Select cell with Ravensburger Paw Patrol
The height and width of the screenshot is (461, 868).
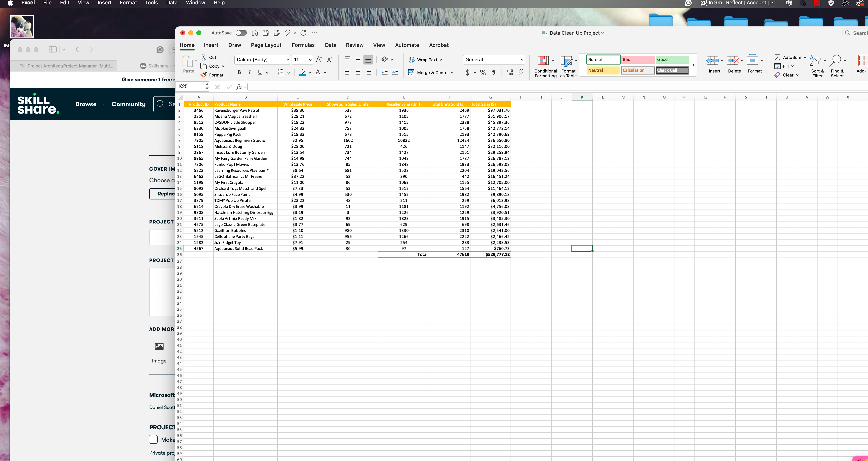tap(245, 110)
